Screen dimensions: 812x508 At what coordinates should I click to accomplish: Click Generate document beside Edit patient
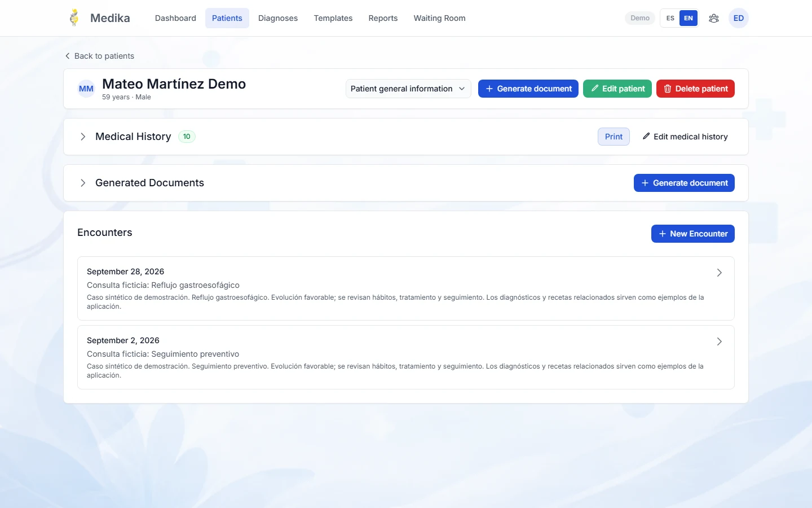(528, 89)
